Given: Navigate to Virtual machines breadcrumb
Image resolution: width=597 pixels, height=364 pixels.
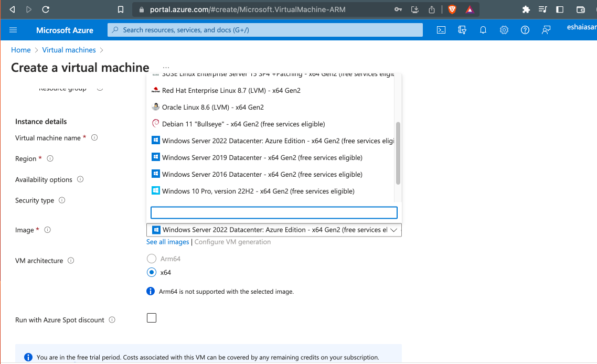Looking at the screenshot, I should (69, 50).
